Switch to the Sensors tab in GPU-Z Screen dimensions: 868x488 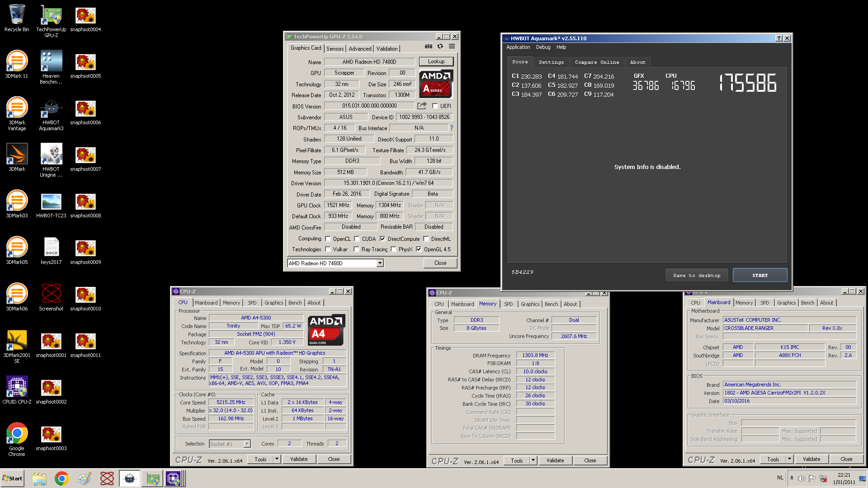tap(335, 49)
